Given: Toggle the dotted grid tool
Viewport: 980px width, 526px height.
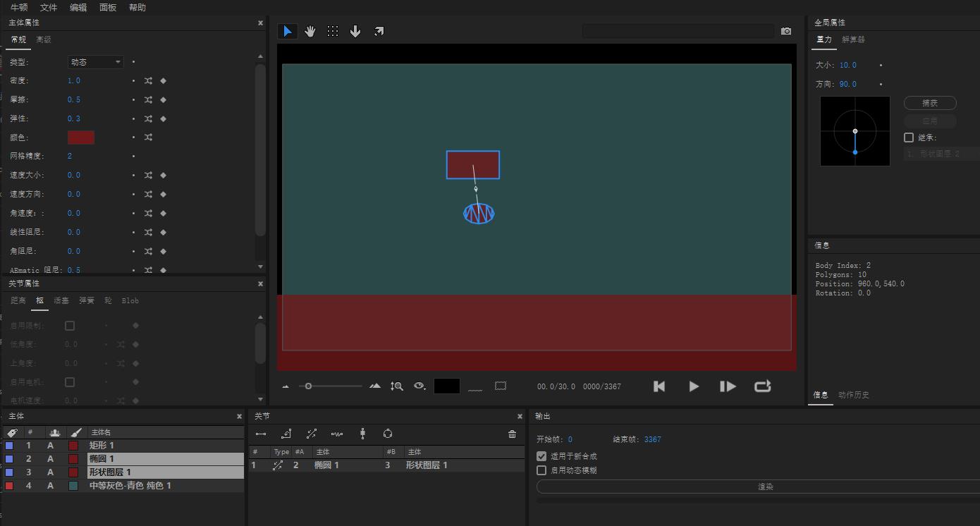Looking at the screenshot, I should click(x=333, y=31).
